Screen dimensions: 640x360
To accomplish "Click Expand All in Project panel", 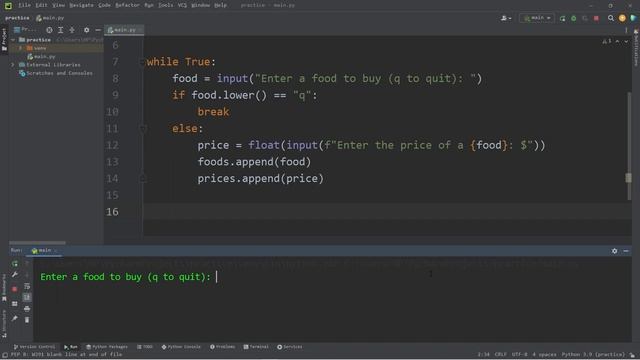I will tap(60, 30).
